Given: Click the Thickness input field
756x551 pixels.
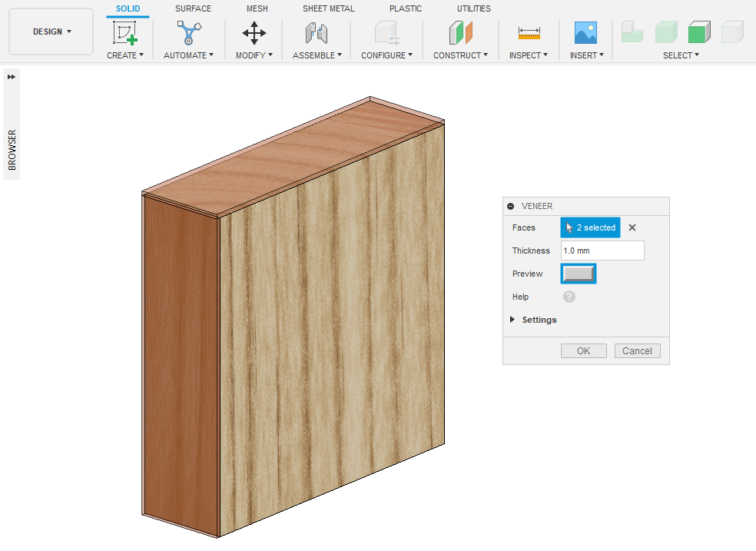Looking at the screenshot, I should tap(602, 251).
